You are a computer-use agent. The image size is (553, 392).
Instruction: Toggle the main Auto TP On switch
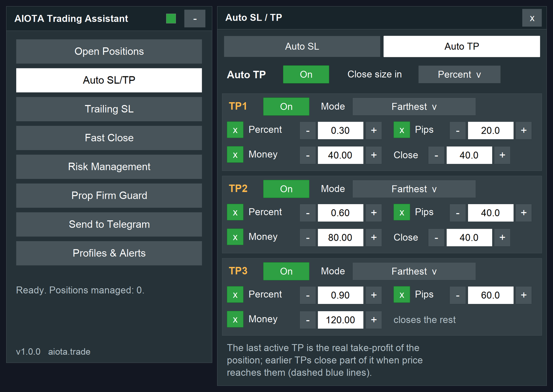point(306,75)
